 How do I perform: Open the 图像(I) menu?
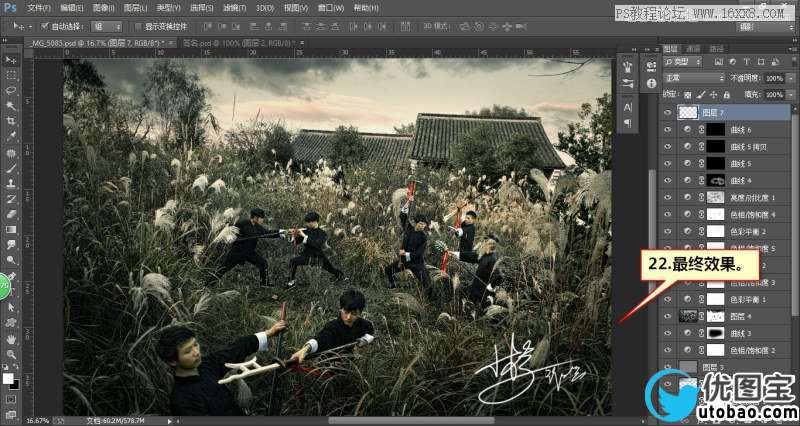click(105, 8)
